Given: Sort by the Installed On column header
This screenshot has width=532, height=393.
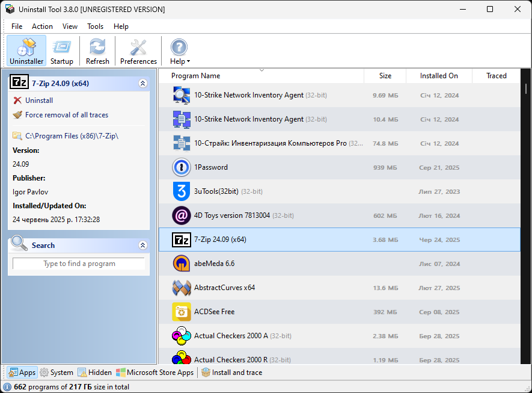Looking at the screenshot, I should tap(439, 76).
